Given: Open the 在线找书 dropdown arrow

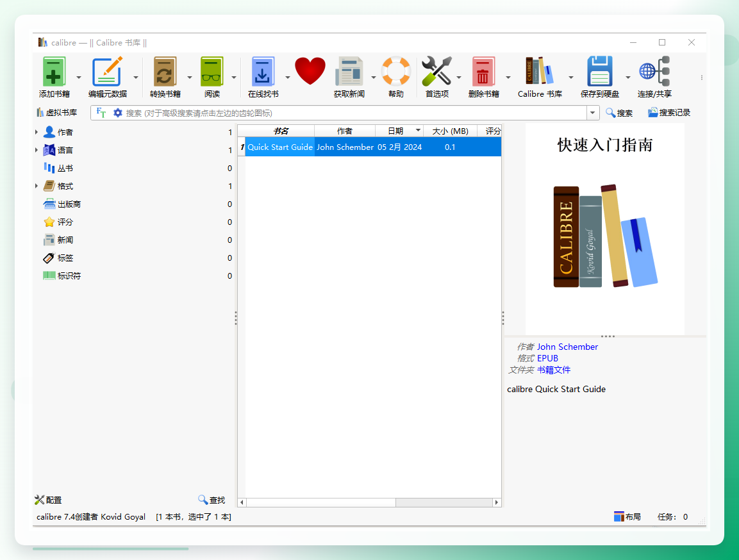Looking at the screenshot, I should tap(288, 78).
